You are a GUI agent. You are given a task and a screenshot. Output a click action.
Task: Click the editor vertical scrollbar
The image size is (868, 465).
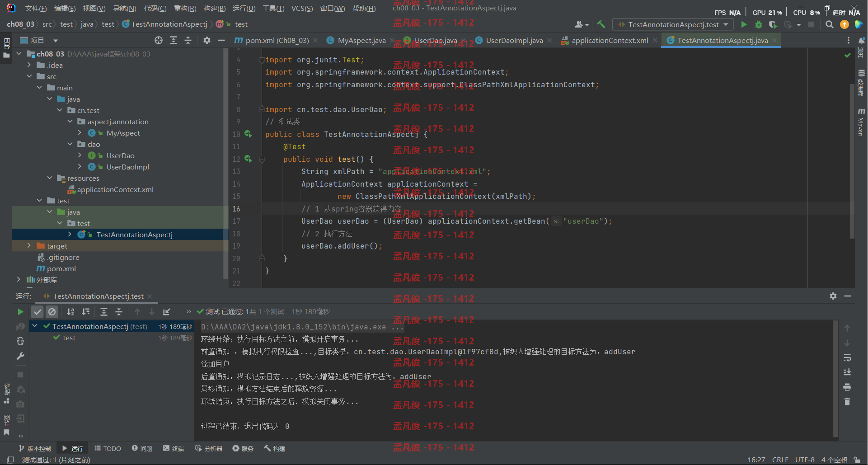(x=852, y=161)
